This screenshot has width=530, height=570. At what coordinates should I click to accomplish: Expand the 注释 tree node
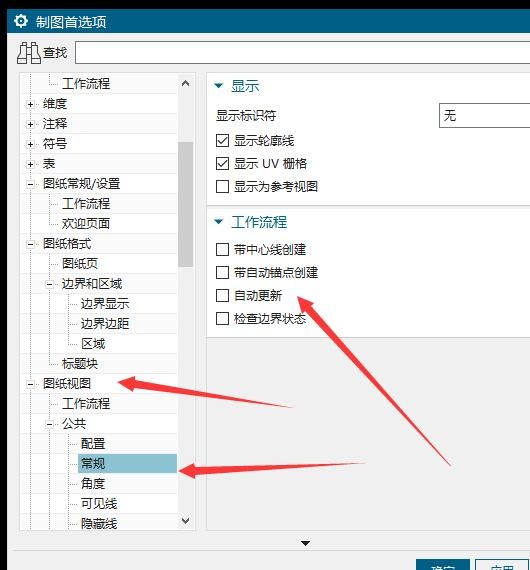pos(31,124)
